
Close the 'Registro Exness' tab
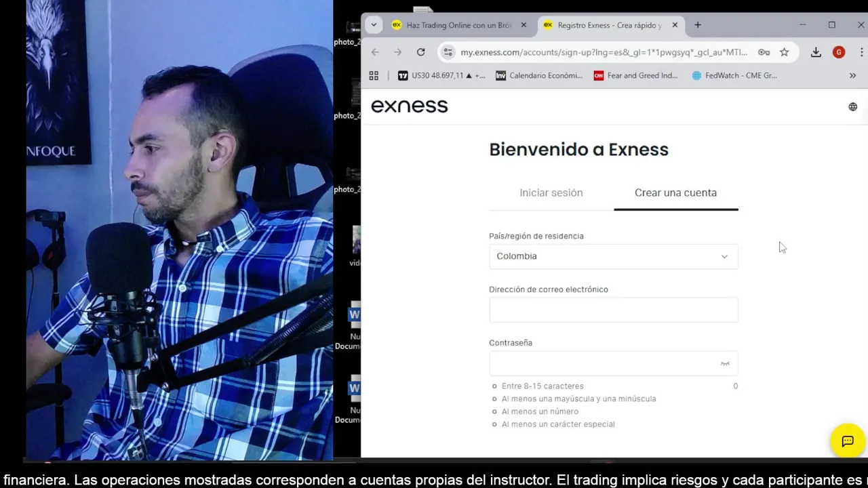click(675, 25)
